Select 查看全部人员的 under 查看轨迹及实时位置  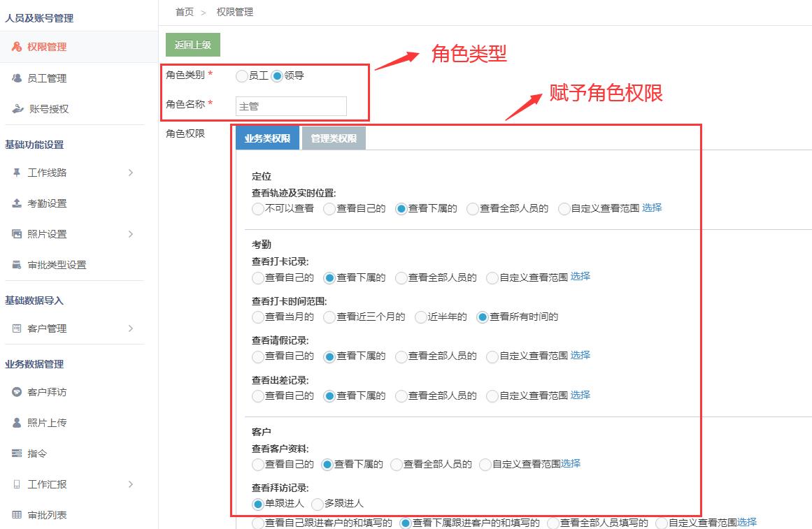(473, 209)
